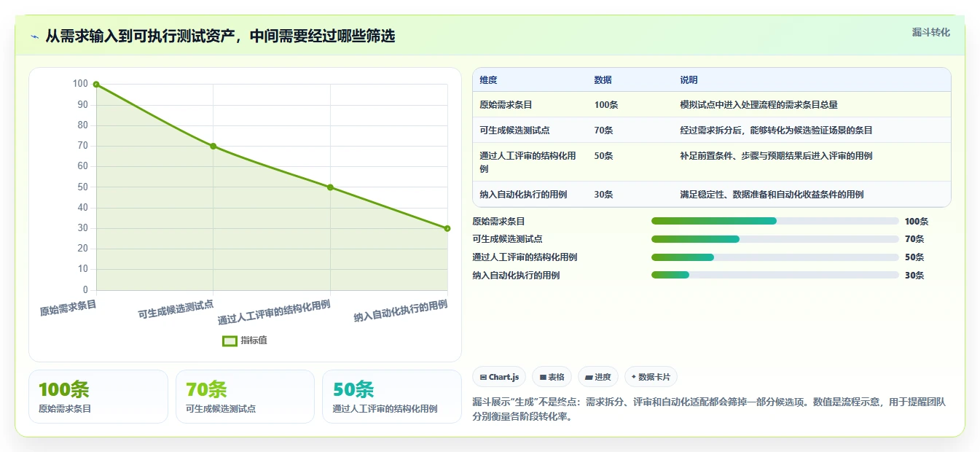Click the Chart.js tag chip

(499, 377)
